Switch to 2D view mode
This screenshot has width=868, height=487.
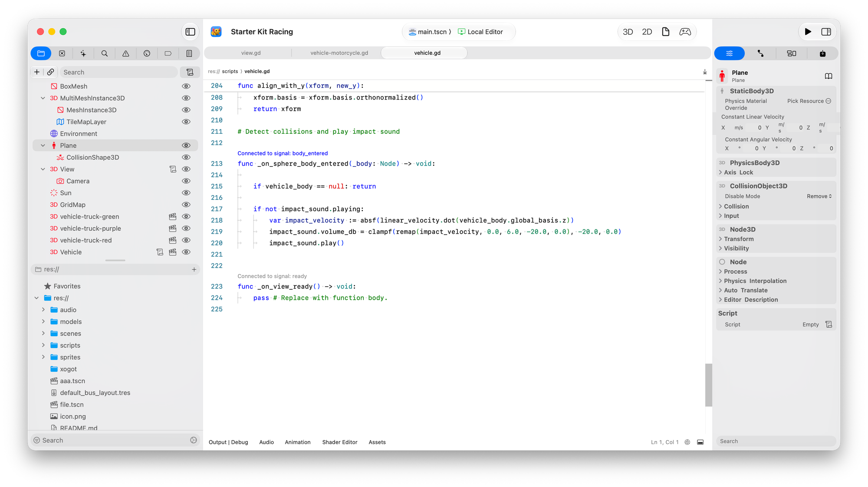click(x=647, y=32)
